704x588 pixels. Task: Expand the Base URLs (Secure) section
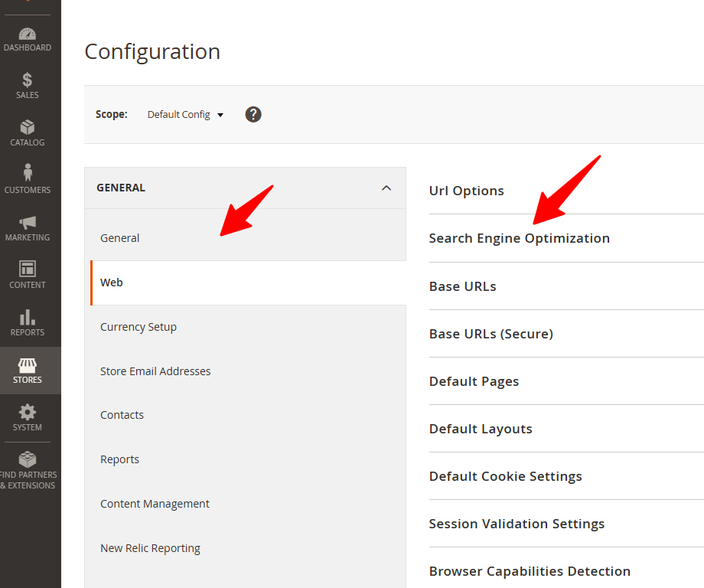click(491, 334)
